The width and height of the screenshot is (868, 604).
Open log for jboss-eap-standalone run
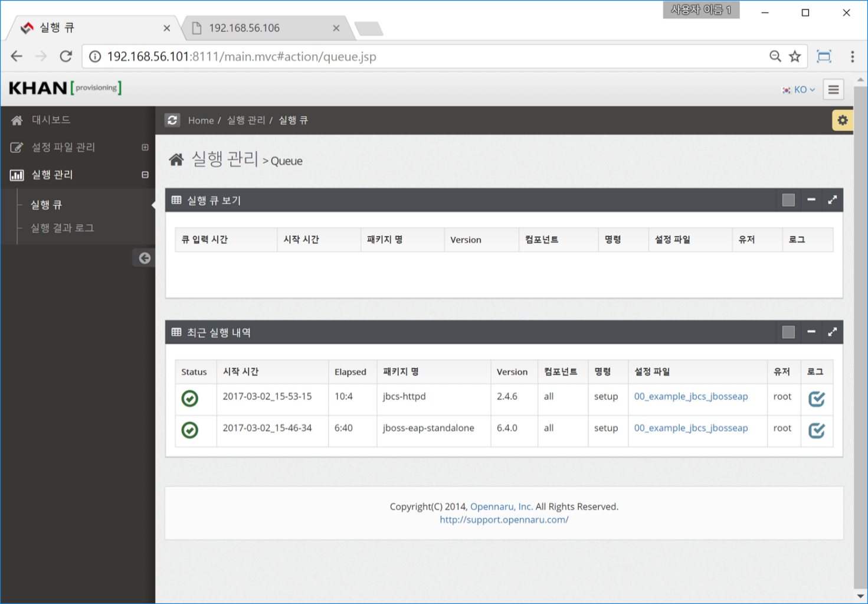pyautogui.click(x=816, y=430)
